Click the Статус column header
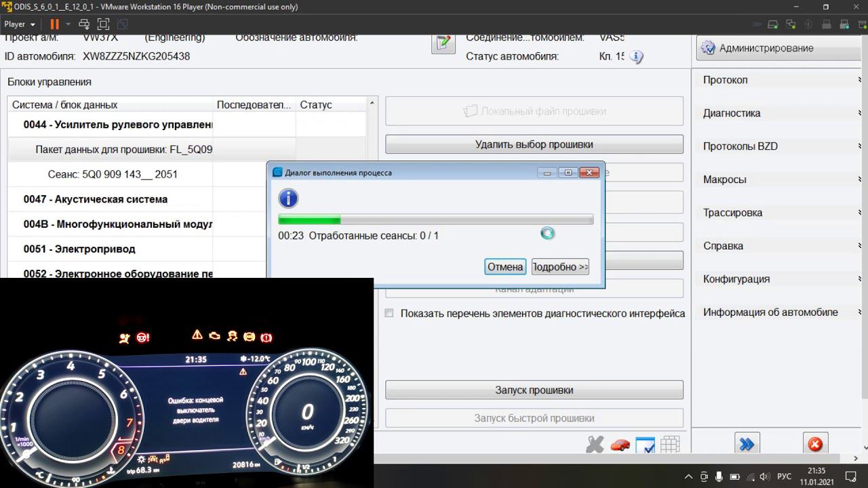This screenshot has width=868, height=488. pos(331,105)
